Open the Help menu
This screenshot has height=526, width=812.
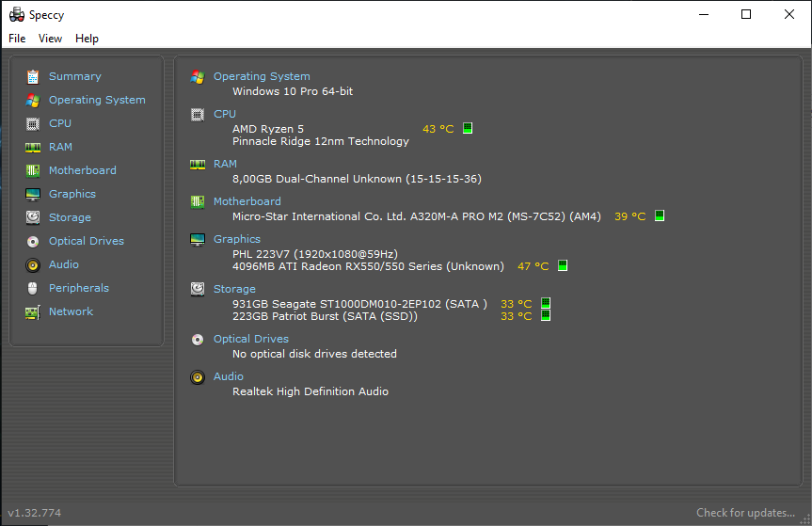pyautogui.click(x=87, y=39)
